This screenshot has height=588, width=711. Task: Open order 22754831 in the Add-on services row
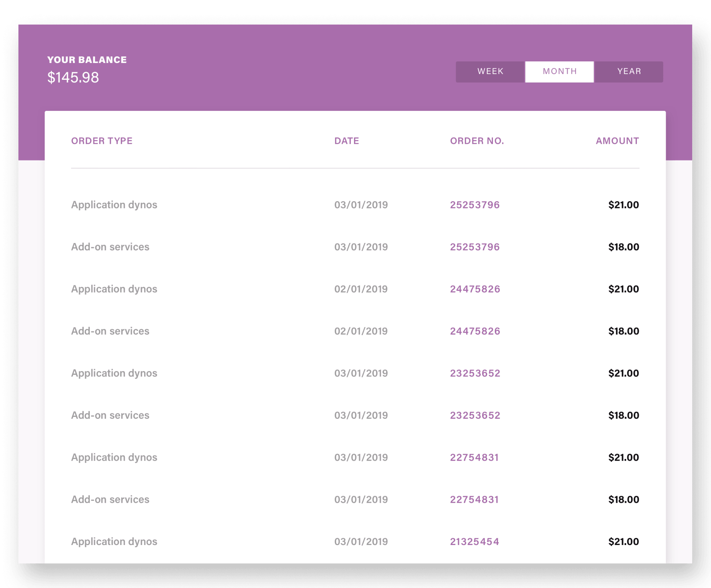474,499
